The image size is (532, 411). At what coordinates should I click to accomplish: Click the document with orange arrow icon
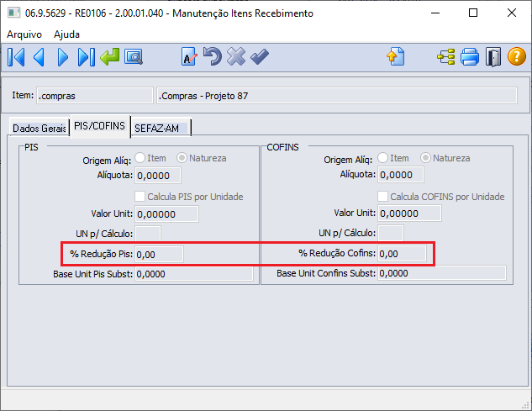(396, 56)
